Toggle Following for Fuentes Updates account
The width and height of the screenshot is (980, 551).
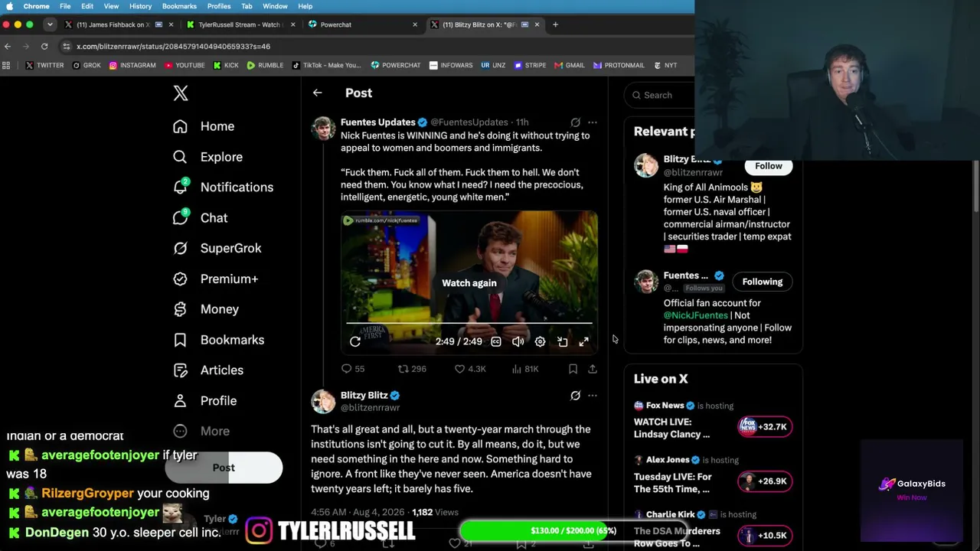(x=763, y=282)
